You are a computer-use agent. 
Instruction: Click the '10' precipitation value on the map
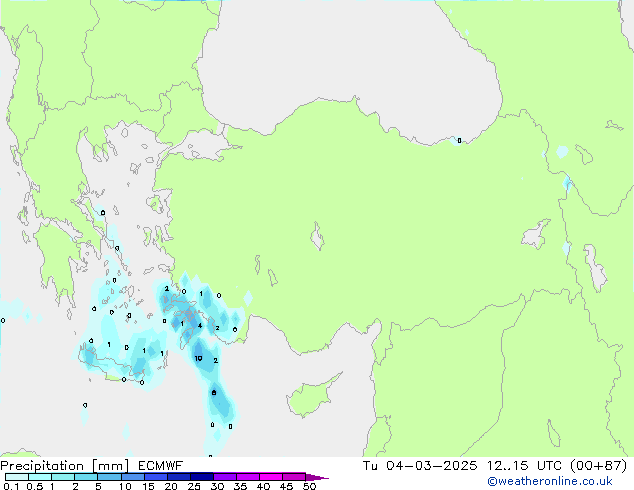pyautogui.click(x=198, y=359)
